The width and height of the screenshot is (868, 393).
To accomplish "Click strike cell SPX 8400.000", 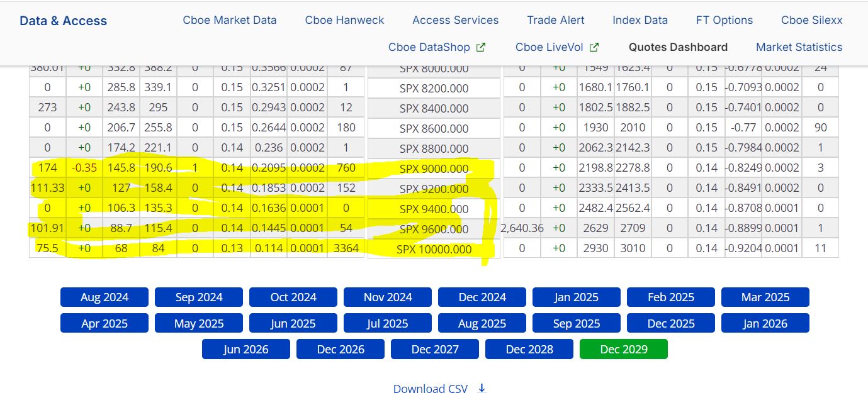I will pyautogui.click(x=434, y=108).
